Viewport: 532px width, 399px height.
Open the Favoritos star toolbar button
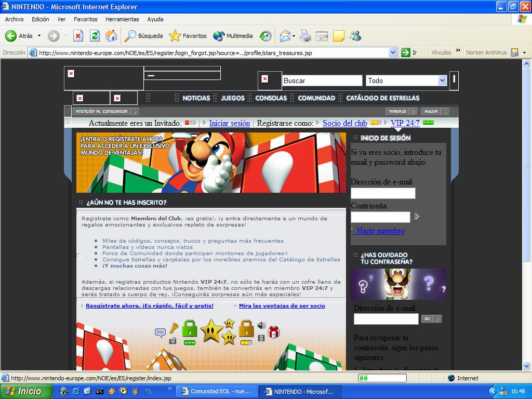[x=188, y=36]
